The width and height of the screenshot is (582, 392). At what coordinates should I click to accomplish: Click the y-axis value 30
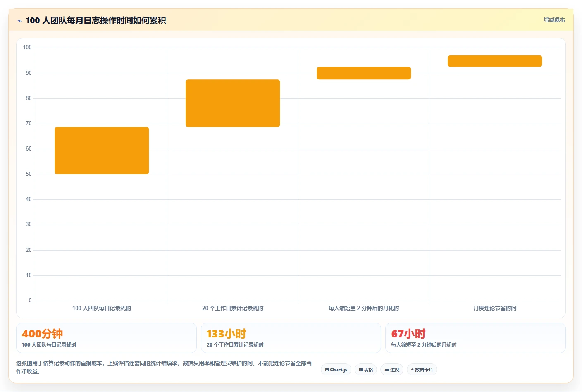pyautogui.click(x=29, y=224)
